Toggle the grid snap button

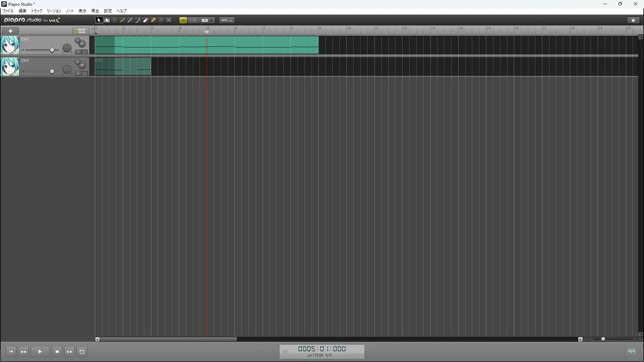coord(183,20)
